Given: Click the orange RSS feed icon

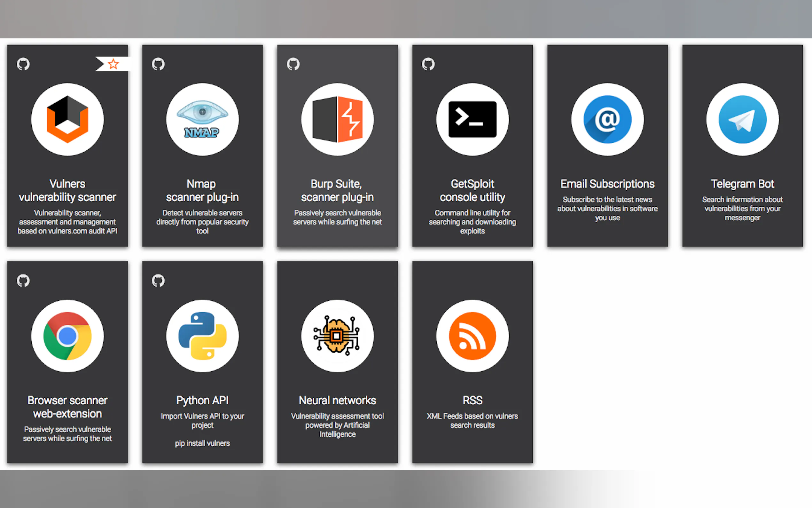Looking at the screenshot, I should tap(472, 336).
